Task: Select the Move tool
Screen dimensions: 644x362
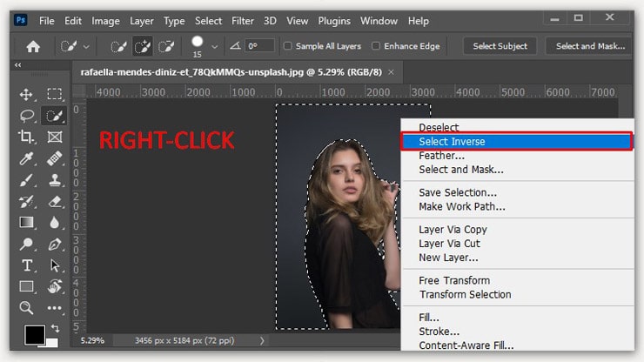Action: (x=26, y=95)
